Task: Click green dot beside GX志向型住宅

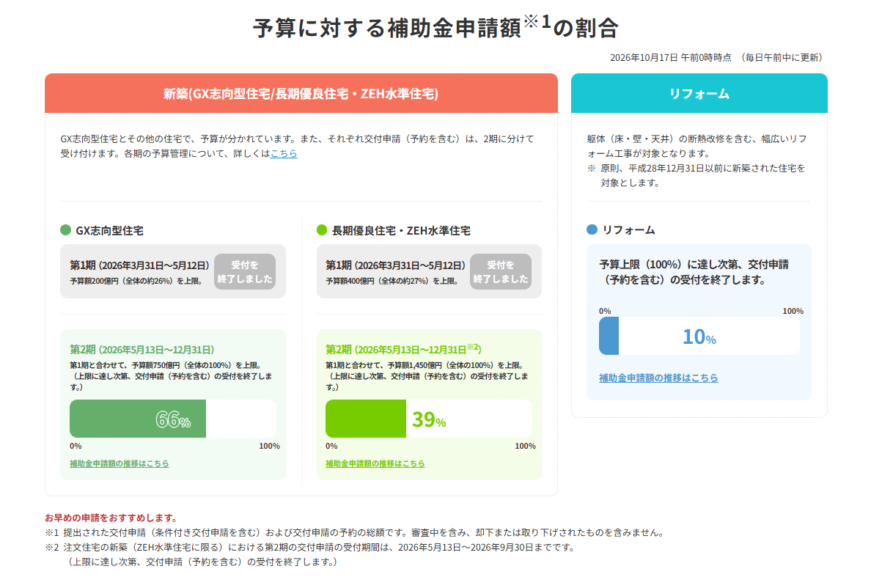Action: 66,230
